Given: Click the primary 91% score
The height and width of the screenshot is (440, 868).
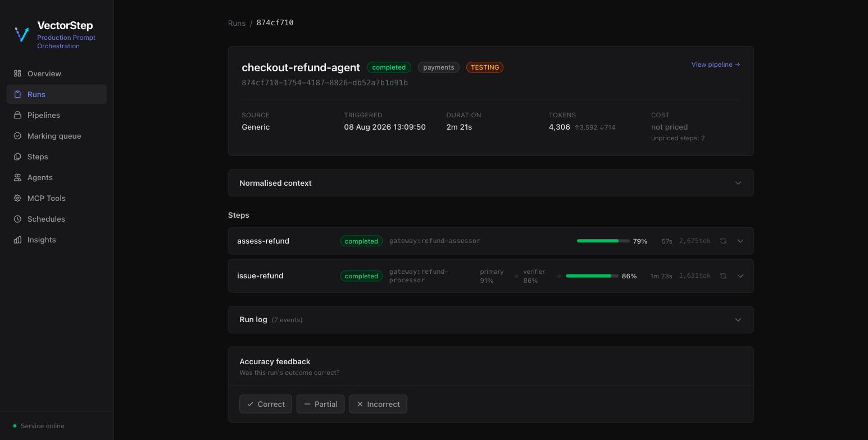Looking at the screenshot, I should (x=492, y=276).
